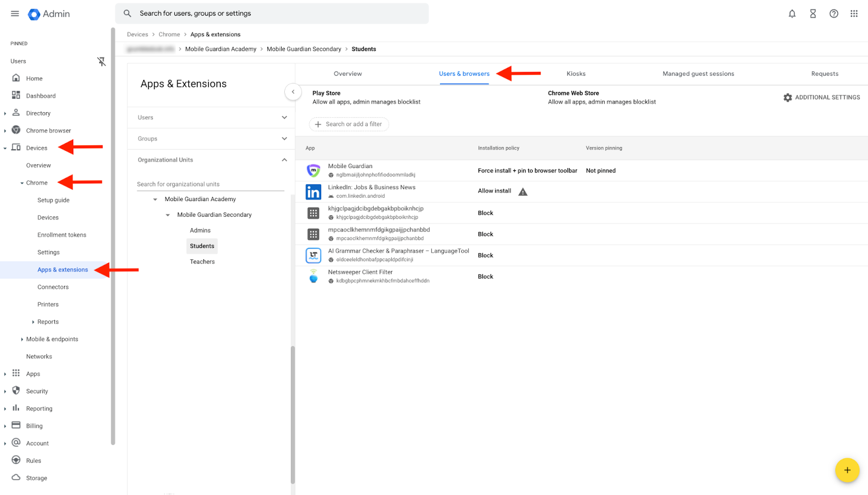Click the Directory person icon
Screen dimensions: 868x495
point(16,113)
